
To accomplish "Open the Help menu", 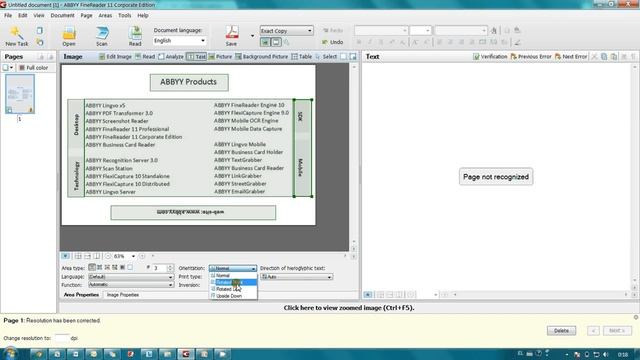I will tap(142, 16).
